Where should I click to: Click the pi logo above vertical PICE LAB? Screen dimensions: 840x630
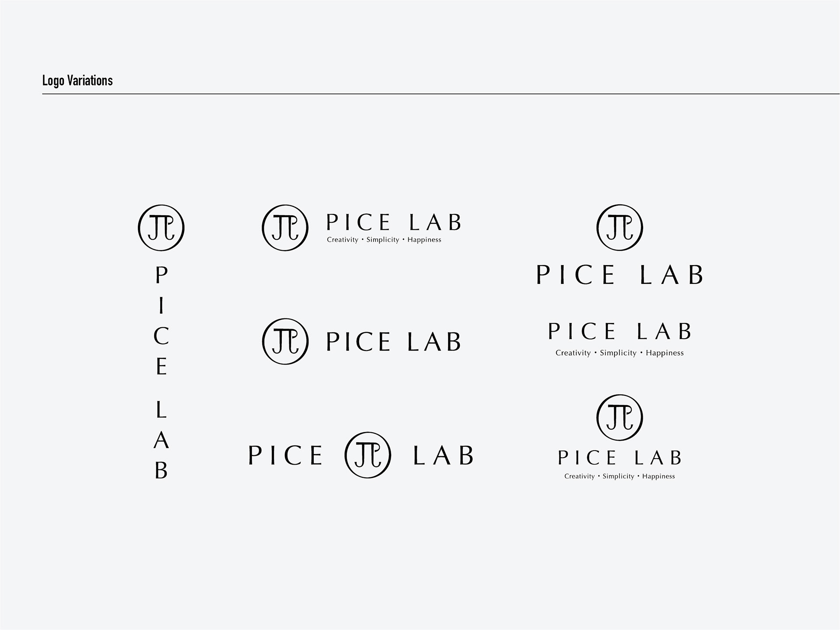161,227
